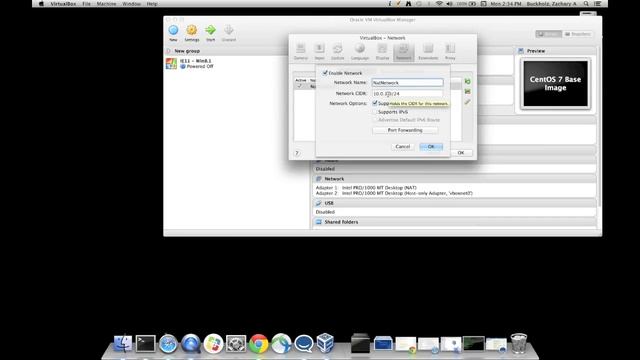Screen dimensions: 640x360
Task: Click the Port Forwarding button
Action: pos(405,130)
